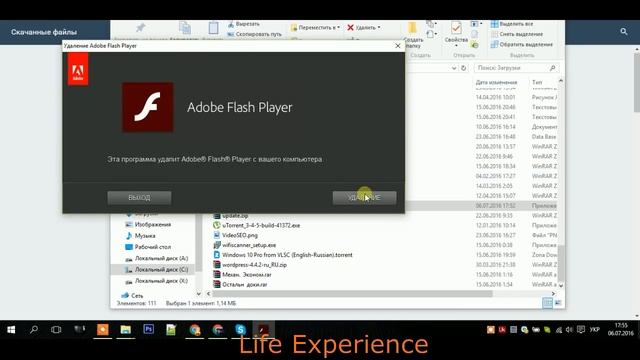Click Скопировать путь in Explorer ribbon
This screenshot has width=640, height=360.
click(x=254, y=34)
